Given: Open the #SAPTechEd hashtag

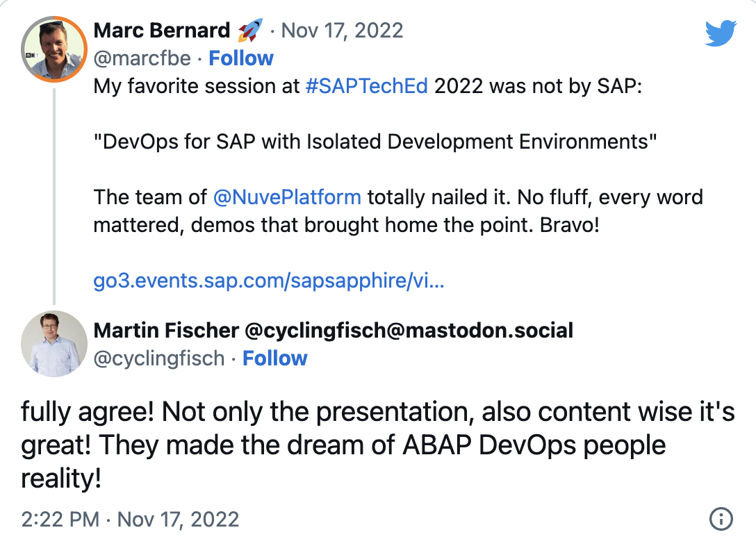Looking at the screenshot, I should (x=367, y=86).
